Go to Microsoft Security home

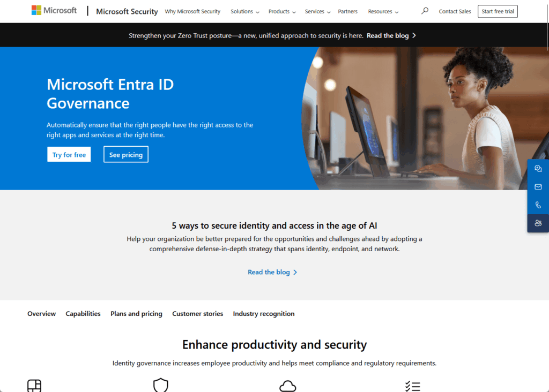[127, 12]
